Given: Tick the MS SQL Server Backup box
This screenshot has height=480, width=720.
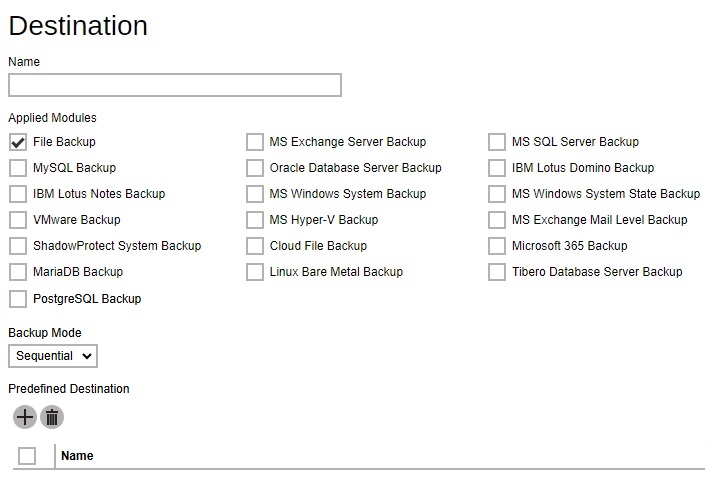Looking at the screenshot, I should (497, 142).
